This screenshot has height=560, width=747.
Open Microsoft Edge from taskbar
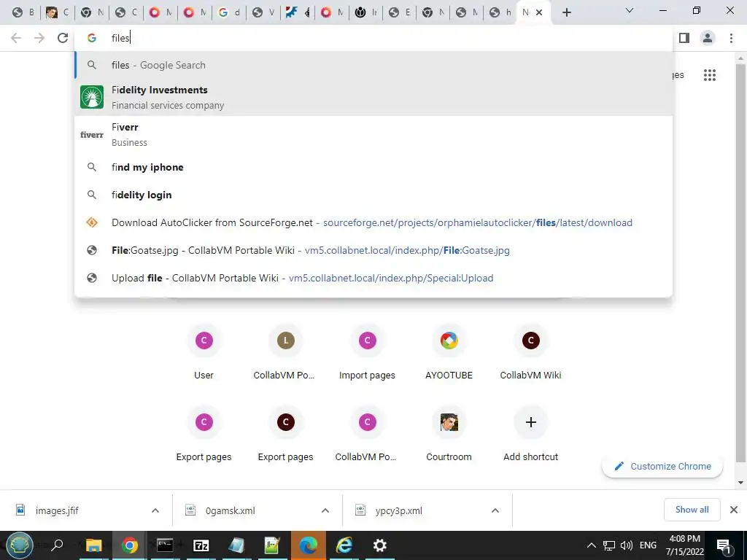coord(309,545)
